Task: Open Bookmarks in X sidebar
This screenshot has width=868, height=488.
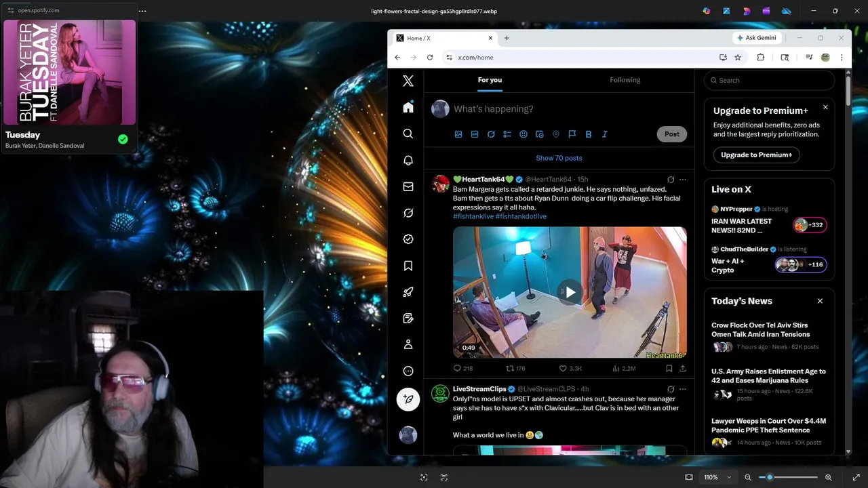Action: [408, 266]
